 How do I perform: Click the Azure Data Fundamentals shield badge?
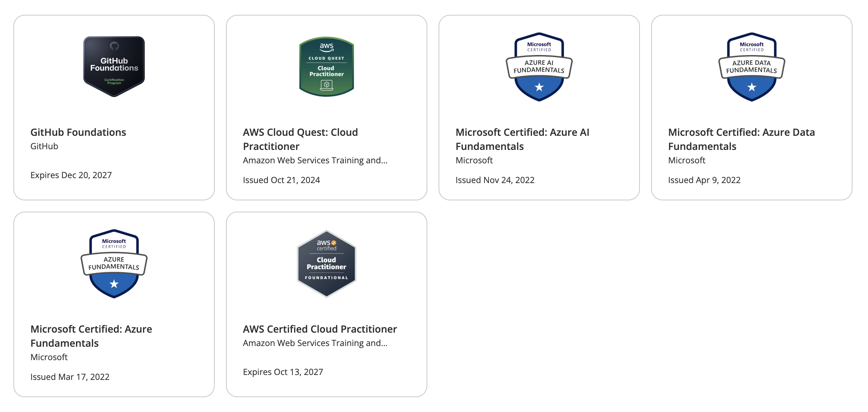(751, 67)
